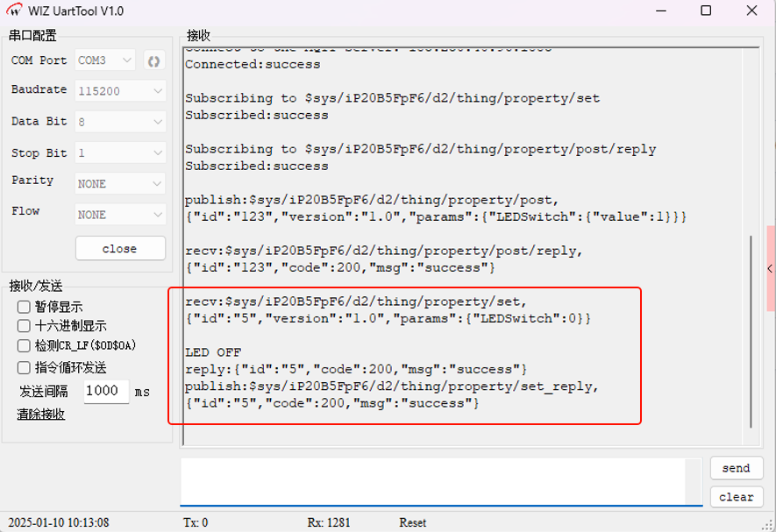Click the close port button
Viewport: 776px width, 532px height.
120,248
